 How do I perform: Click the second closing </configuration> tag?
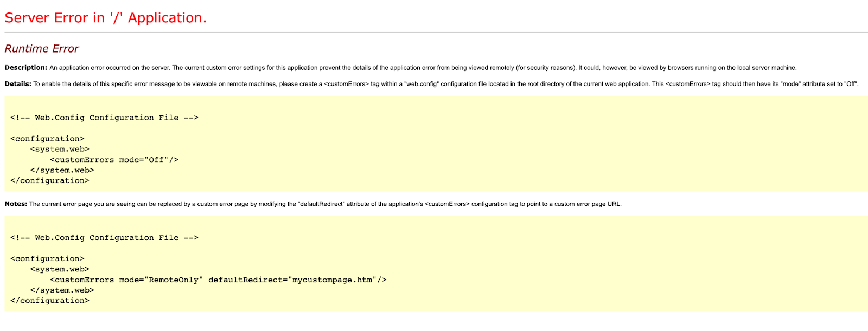[x=50, y=301]
